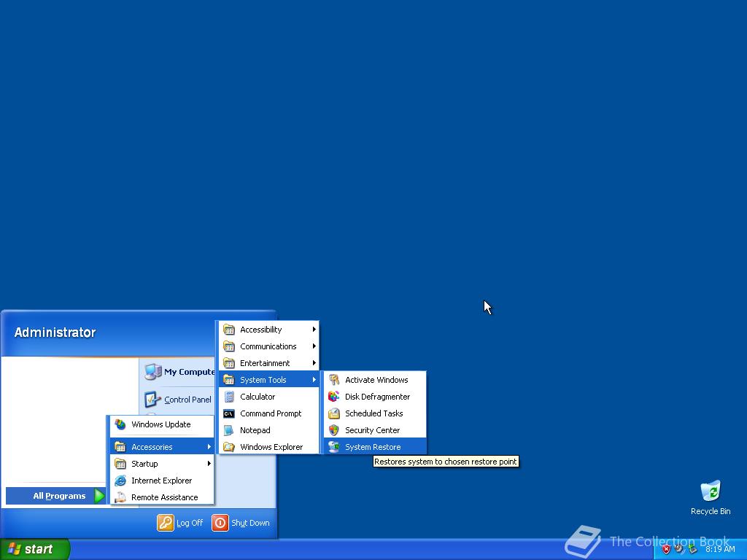Select Scheduled Tasks menu entry
Image resolution: width=747 pixels, height=560 pixels.
pyautogui.click(x=375, y=413)
